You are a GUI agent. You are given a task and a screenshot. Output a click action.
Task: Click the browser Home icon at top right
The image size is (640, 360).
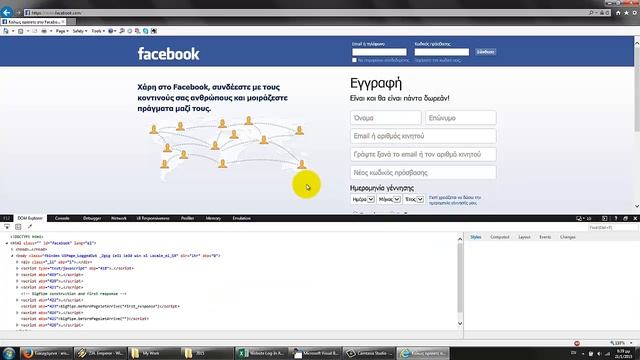(x=618, y=13)
